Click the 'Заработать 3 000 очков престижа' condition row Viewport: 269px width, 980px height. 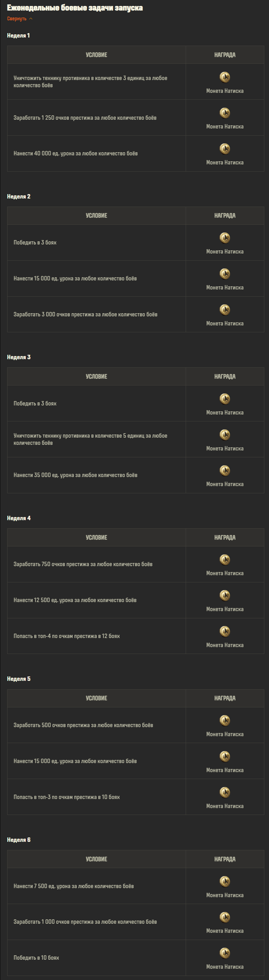coord(96,314)
